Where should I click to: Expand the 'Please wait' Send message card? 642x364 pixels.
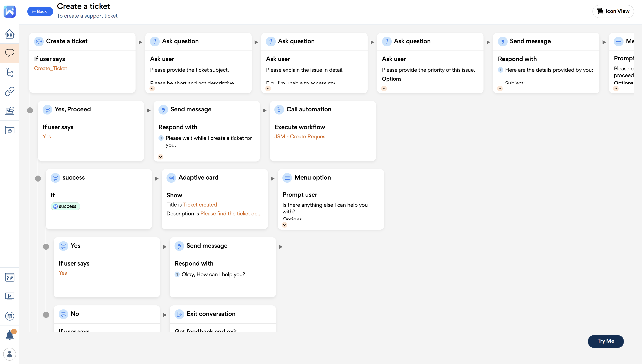[160, 157]
